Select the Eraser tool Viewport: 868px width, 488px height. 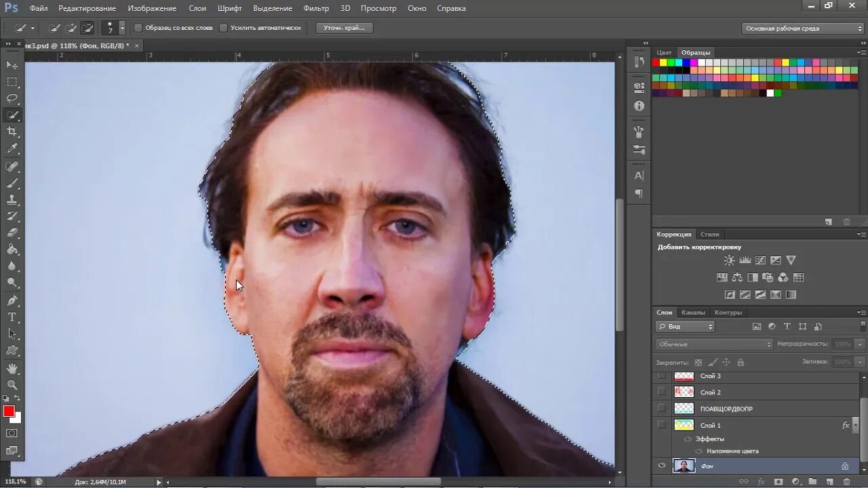[x=12, y=233]
